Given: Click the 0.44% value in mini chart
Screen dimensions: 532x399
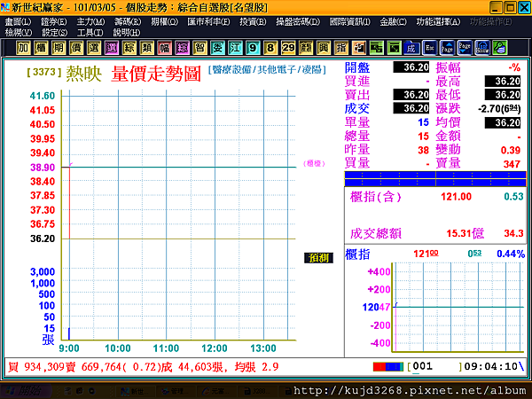Looking at the screenshot, I should click(x=511, y=254).
